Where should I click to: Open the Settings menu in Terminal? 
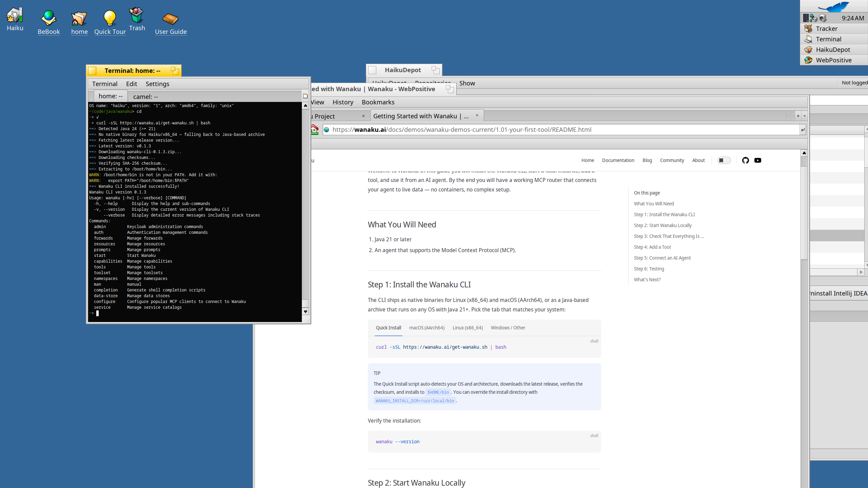[x=157, y=84]
